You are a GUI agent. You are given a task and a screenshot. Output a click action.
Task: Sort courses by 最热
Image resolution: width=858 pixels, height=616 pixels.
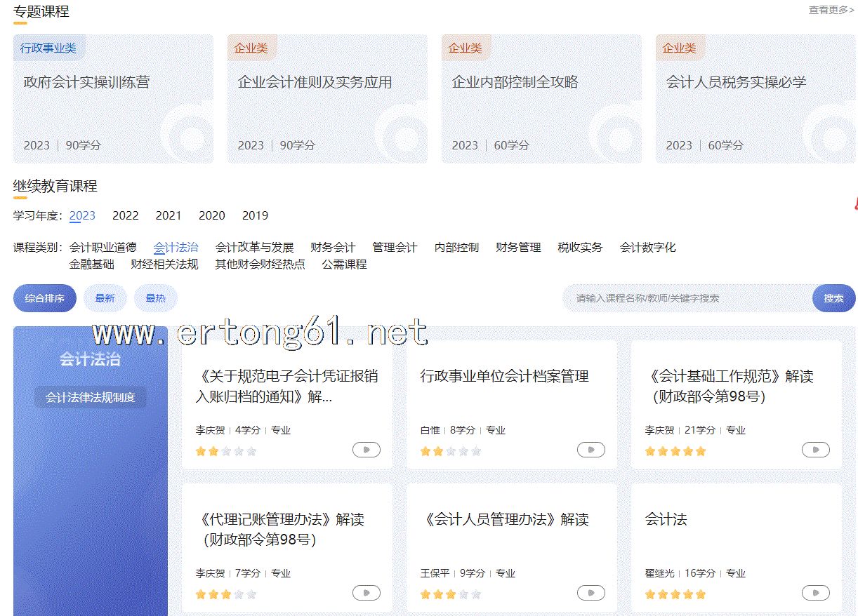click(x=155, y=298)
